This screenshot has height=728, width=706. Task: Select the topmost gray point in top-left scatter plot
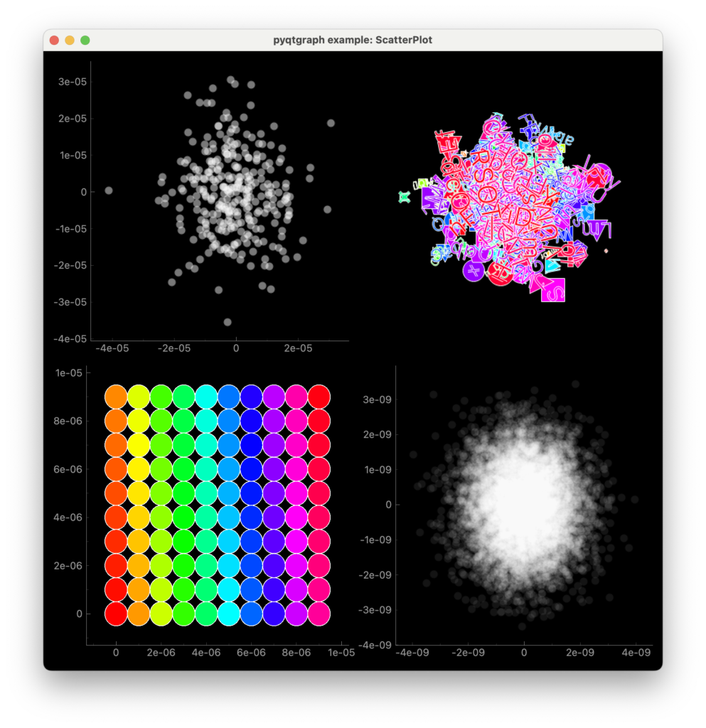(230, 80)
